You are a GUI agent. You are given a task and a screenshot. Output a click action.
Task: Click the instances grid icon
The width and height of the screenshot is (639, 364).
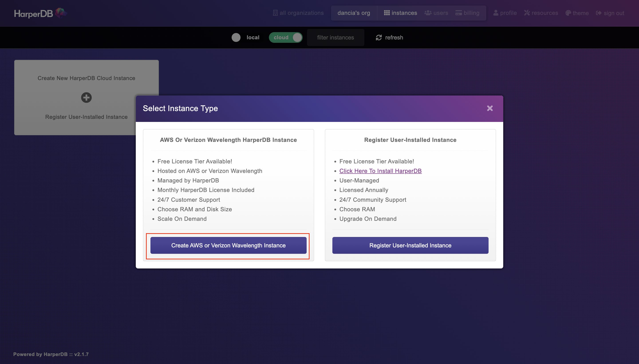pos(387,13)
